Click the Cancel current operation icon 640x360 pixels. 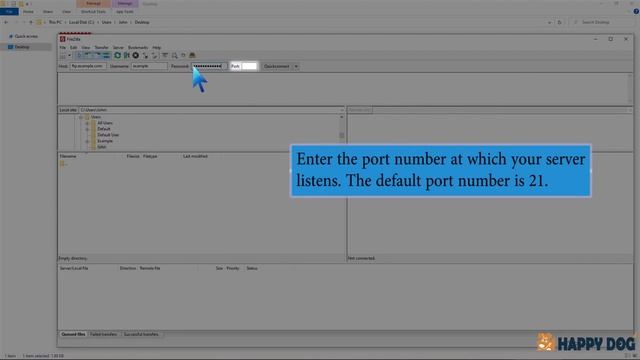(136, 56)
